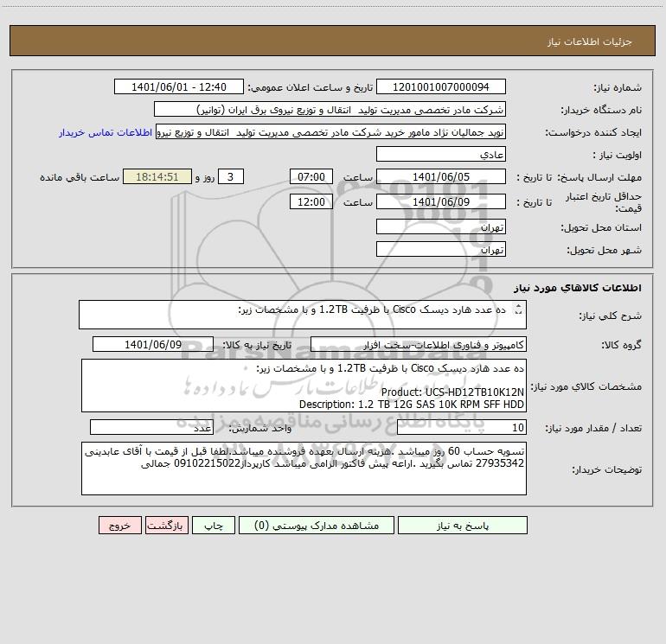Click price validity date 1401/06/09

click(441, 201)
